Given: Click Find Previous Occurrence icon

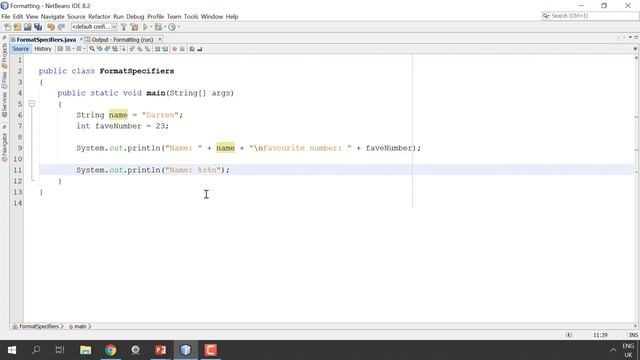Looking at the screenshot, I should (x=99, y=49).
